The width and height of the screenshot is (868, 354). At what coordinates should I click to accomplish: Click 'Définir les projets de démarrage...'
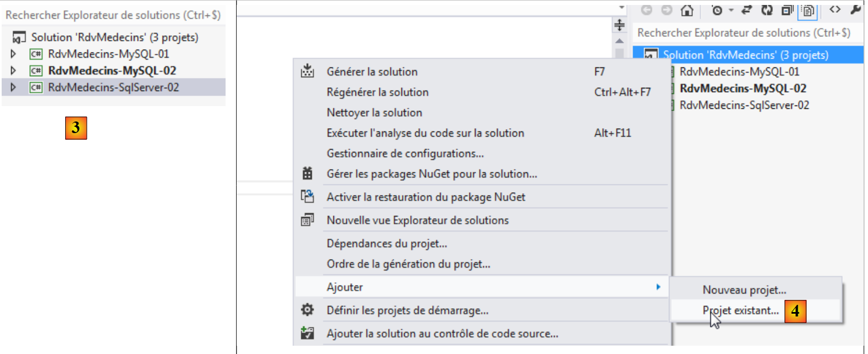(x=407, y=310)
